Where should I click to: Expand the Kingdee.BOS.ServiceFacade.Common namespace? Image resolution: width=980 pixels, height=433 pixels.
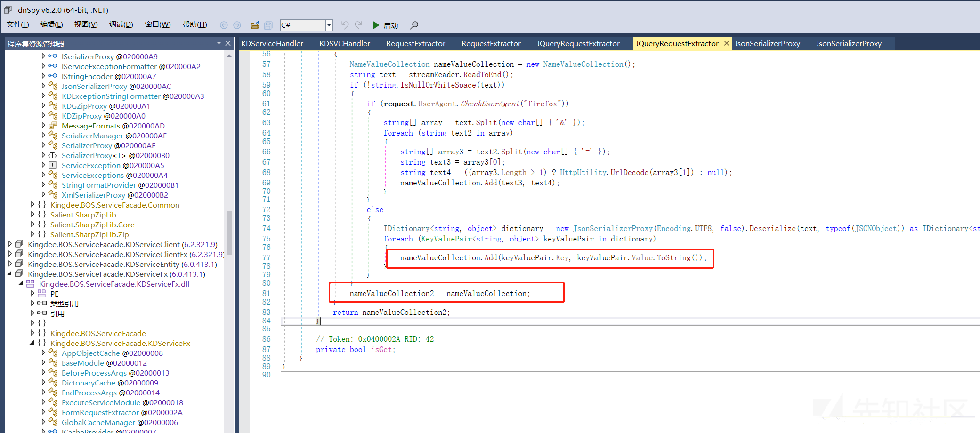click(32, 204)
